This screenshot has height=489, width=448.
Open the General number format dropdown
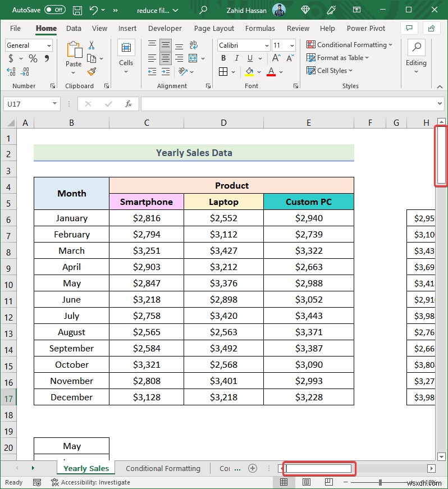(x=29, y=45)
